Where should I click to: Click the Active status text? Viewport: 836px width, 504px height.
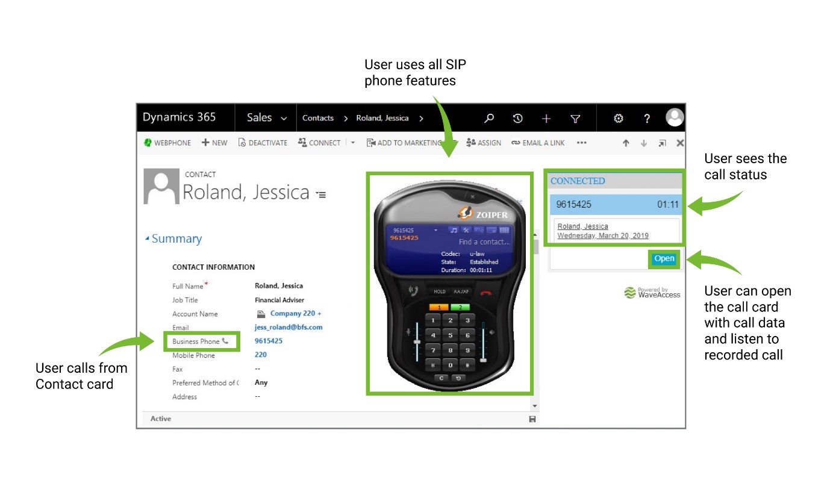(160, 418)
